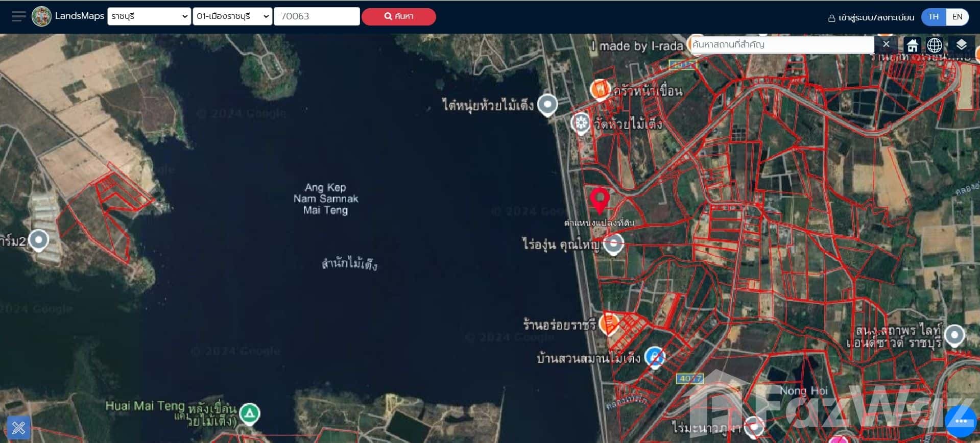Switch language to EN
Screen dimensions: 980x443
coord(957,16)
